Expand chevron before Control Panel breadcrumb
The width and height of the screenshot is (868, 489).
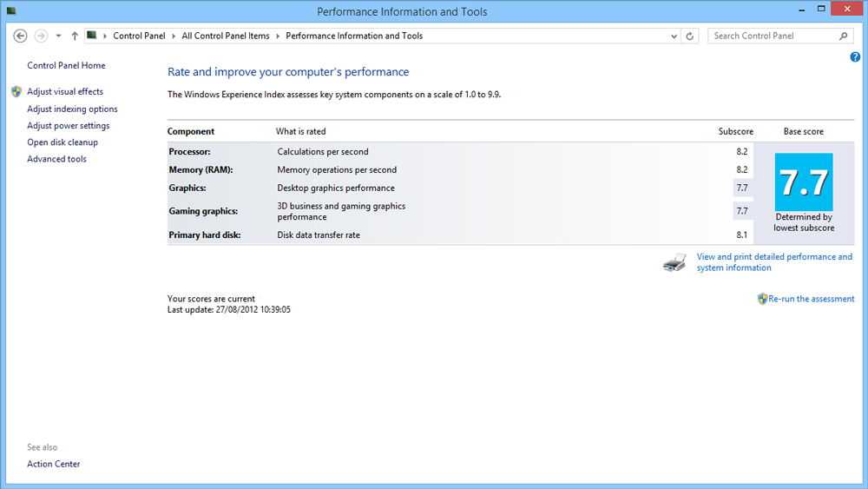(x=105, y=36)
